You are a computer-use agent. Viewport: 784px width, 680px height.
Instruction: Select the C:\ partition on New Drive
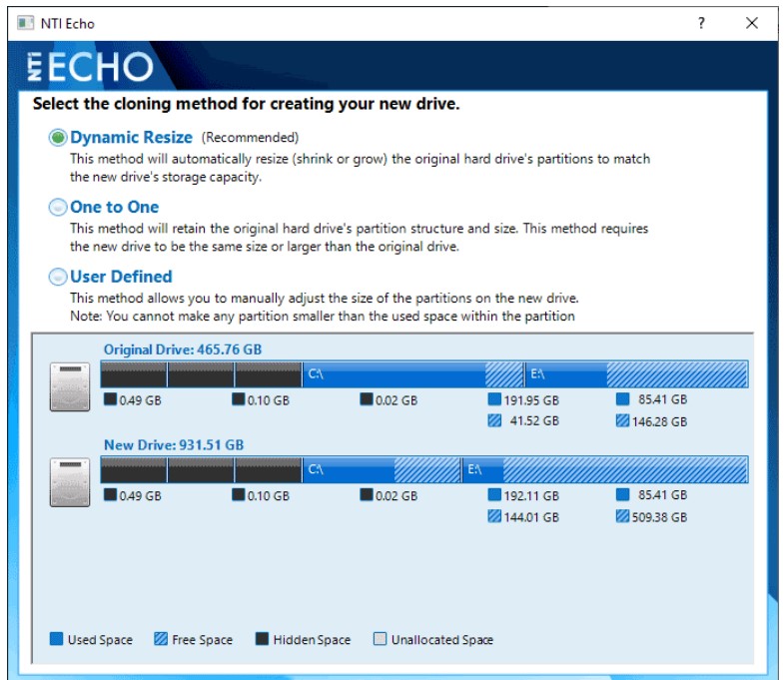tap(381, 469)
